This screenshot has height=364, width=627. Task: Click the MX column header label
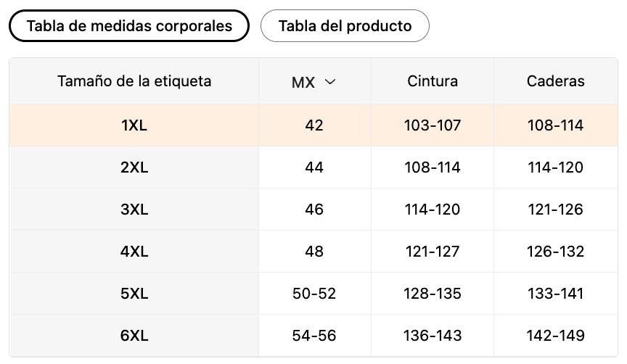coord(303,82)
